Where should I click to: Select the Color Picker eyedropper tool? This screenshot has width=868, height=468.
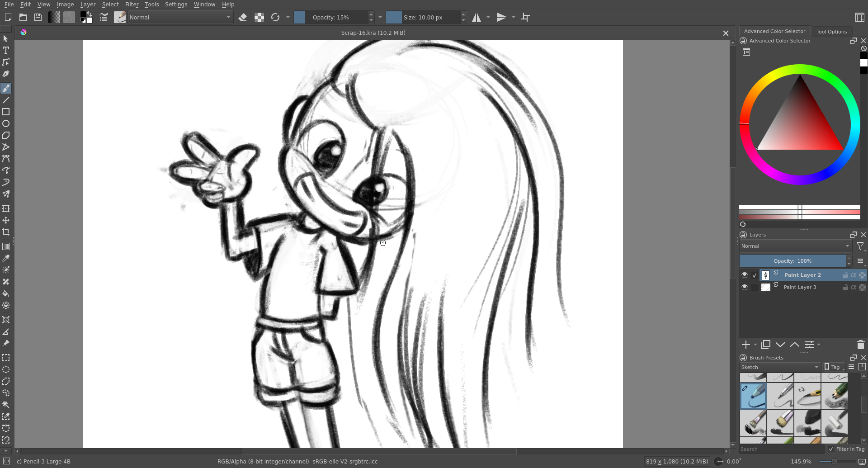point(6,258)
